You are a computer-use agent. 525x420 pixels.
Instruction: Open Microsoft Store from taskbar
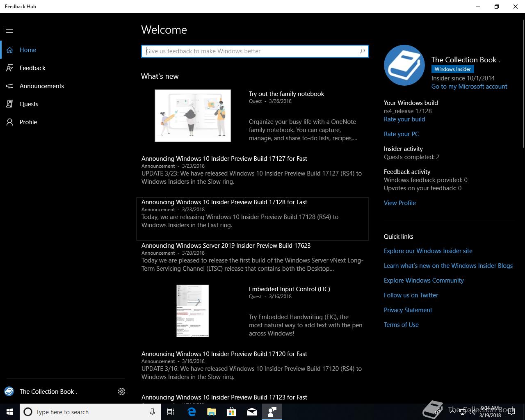(232, 412)
